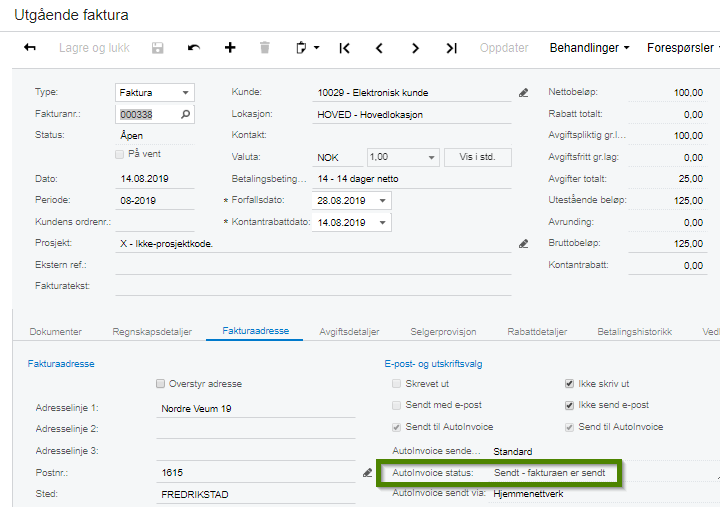This screenshot has width=720, height=507.
Task: Click Lagre og lukk button
Action: pos(94,48)
